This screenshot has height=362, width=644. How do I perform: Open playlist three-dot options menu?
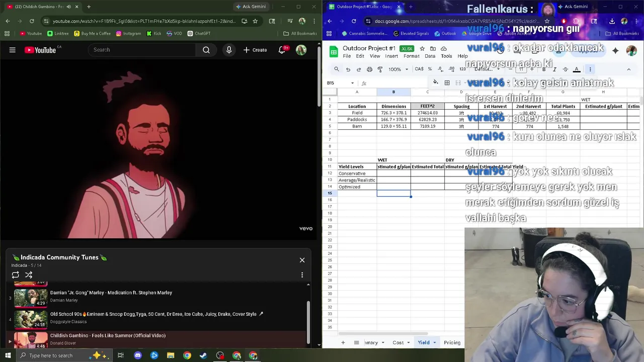[x=302, y=275]
